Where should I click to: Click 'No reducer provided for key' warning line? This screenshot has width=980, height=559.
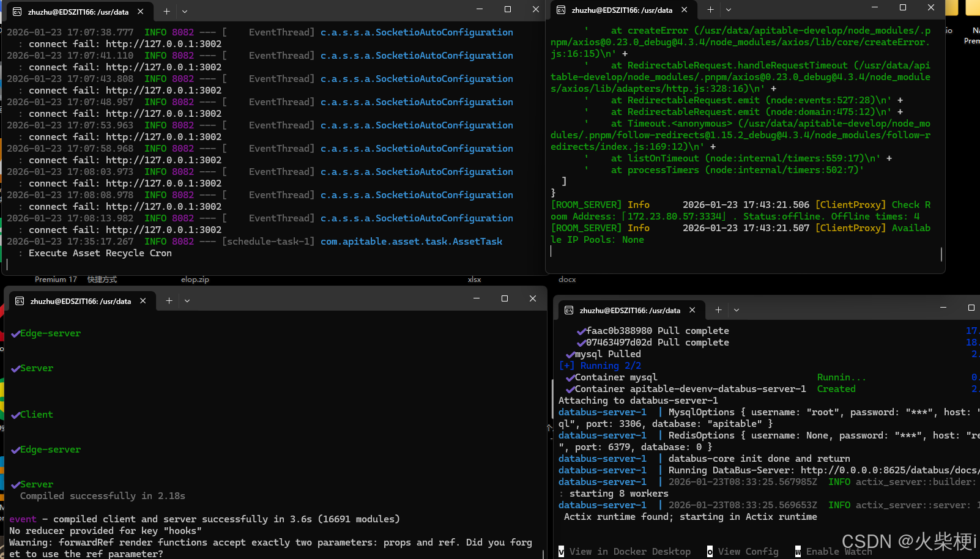[105, 531]
